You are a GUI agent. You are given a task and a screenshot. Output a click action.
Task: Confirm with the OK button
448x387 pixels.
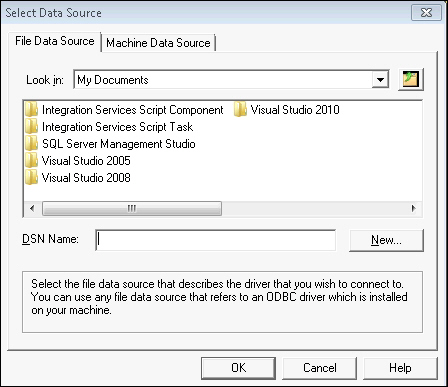point(238,368)
